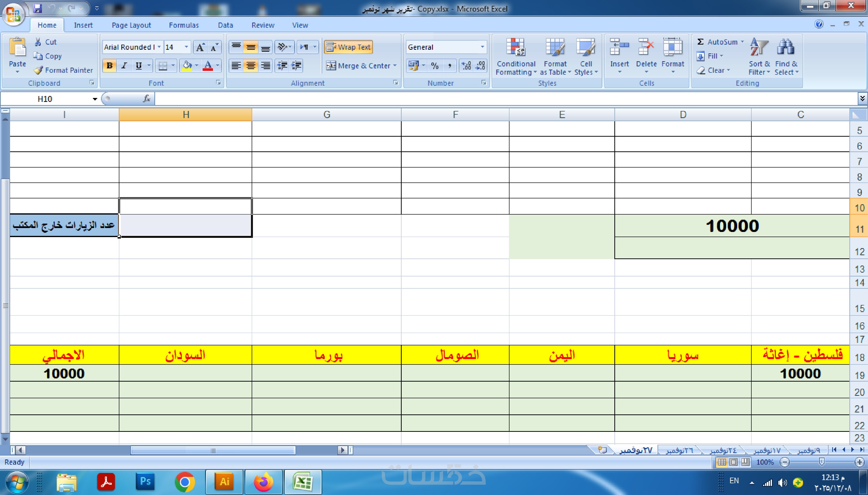The image size is (868, 495).
Task: Open Adobe Illustrator from the taskbar
Action: [x=224, y=481]
